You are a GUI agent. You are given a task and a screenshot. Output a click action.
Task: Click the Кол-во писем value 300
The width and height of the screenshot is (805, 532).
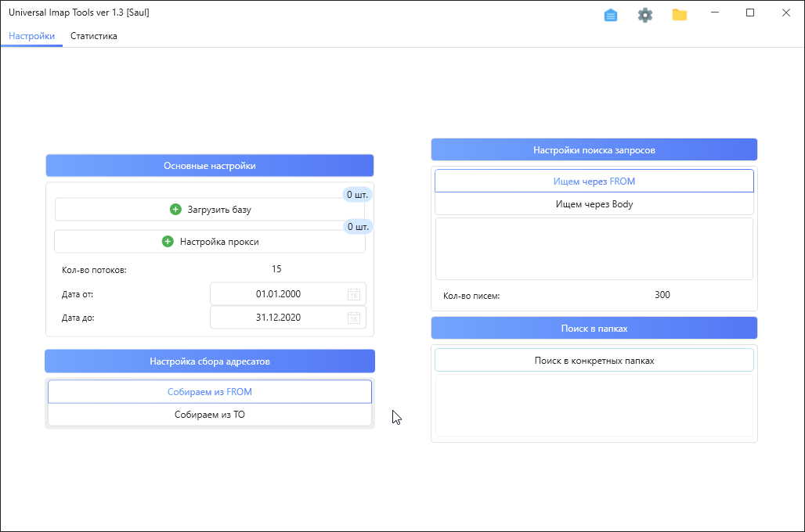[x=662, y=295]
